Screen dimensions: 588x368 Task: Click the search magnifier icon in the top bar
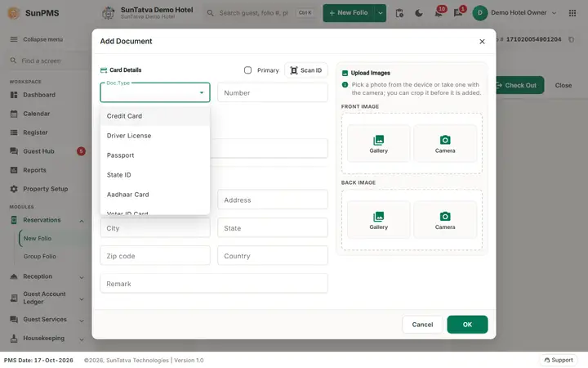211,13
